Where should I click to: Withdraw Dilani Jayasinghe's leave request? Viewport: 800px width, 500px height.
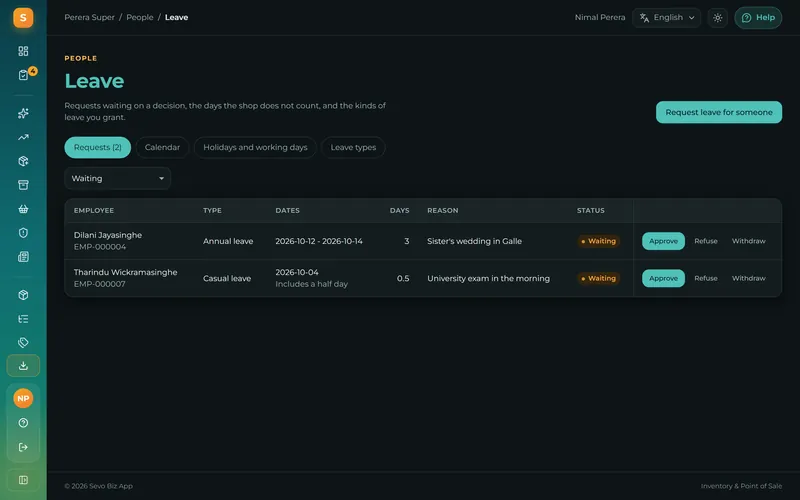pyautogui.click(x=748, y=241)
